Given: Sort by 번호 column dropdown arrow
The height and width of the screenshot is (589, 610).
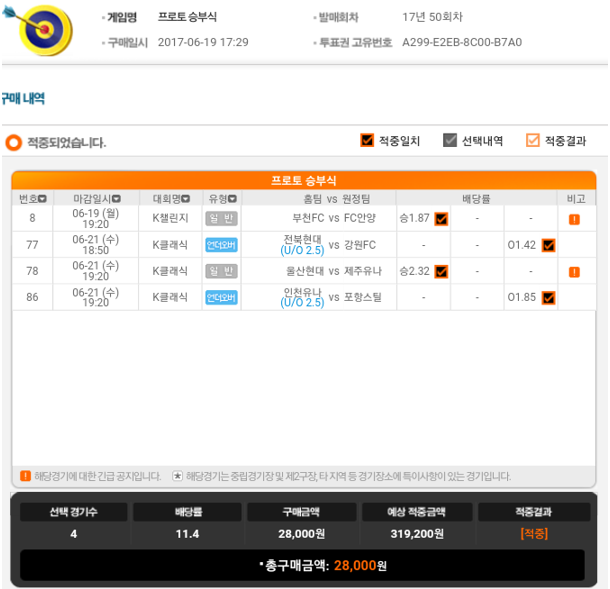Looking at the screenshot, I should (42, 199).
